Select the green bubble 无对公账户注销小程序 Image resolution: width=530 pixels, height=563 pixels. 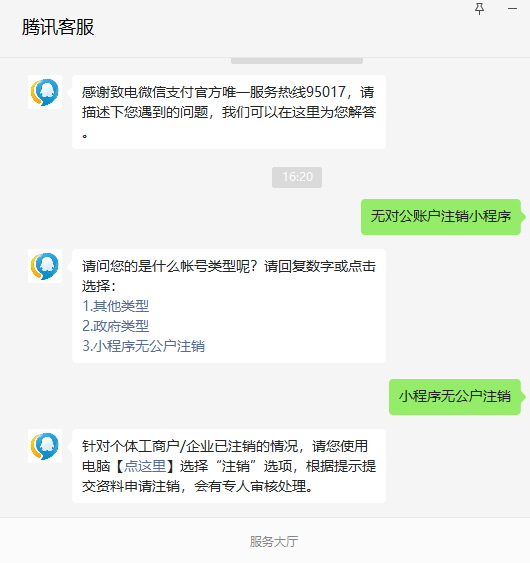(x=441, y=217)
